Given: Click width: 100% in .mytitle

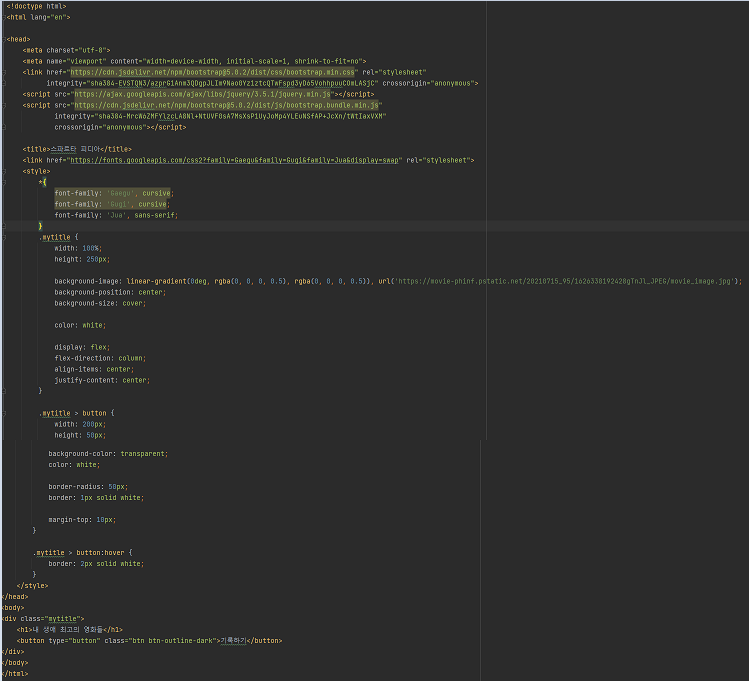Looking at the screenshot, I should (x=78, y=248).
